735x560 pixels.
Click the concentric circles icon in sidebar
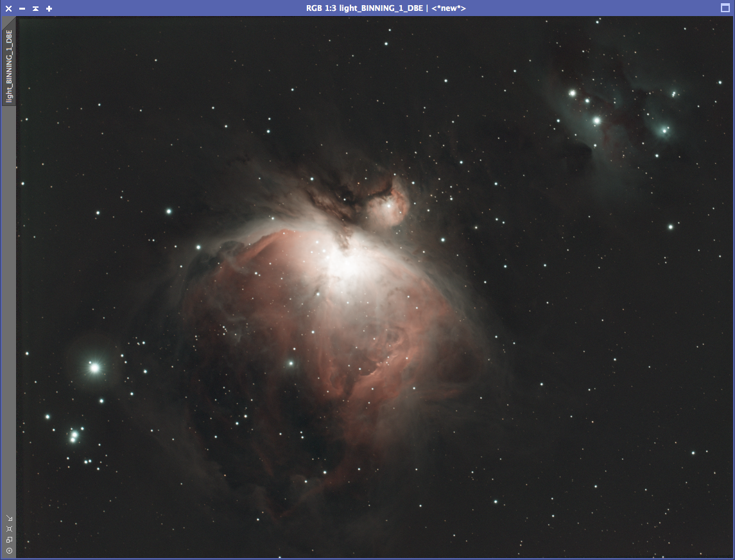[x=9, y=550]
